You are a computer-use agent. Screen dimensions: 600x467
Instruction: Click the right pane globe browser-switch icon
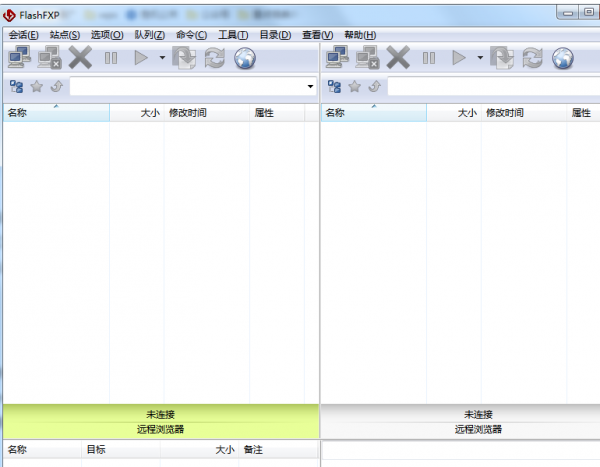[563, 58]
